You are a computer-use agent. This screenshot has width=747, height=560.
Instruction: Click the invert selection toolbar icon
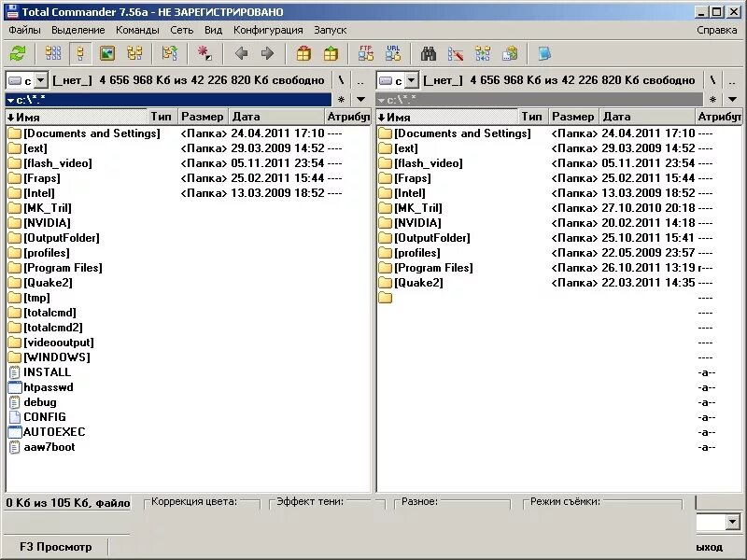(x=169, y=53)
